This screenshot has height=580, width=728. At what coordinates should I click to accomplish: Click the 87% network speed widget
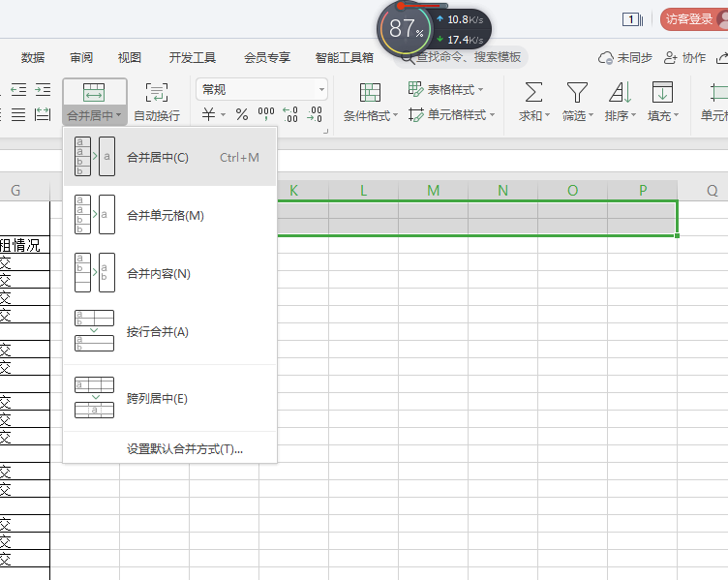click(434, 28)
